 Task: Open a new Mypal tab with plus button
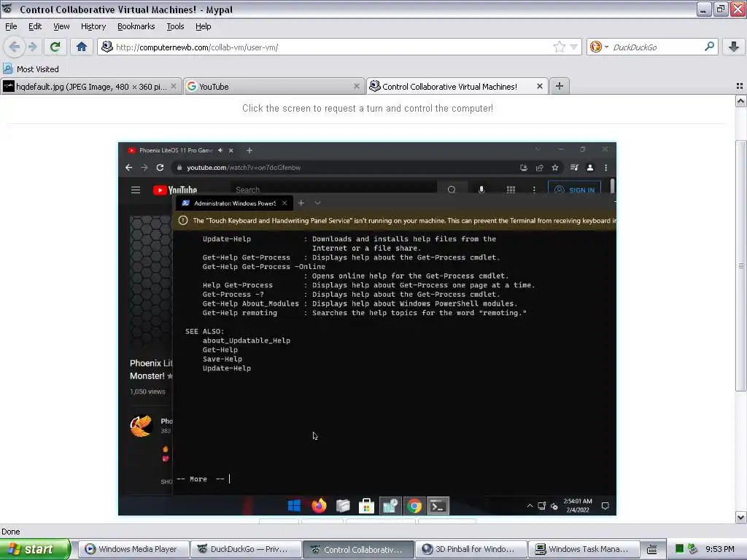tap(560, 86)
